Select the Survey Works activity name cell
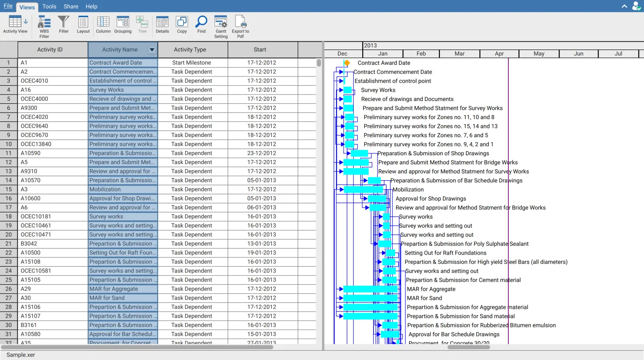Screen dimensions: 644x360 pos(123,90)
